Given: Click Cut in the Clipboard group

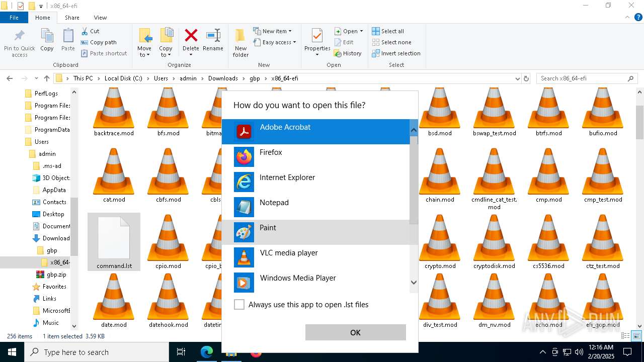Looking at the screenshot, I should pyautogui.click(x=90, y=31).
